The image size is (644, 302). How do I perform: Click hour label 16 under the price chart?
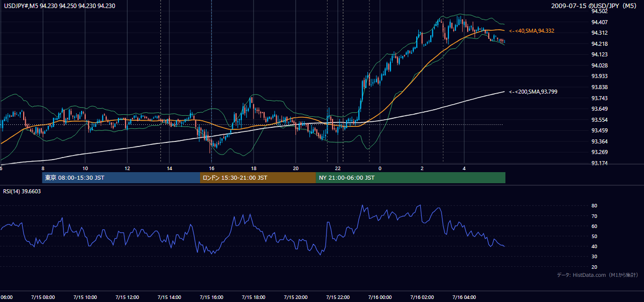point(212,169)
